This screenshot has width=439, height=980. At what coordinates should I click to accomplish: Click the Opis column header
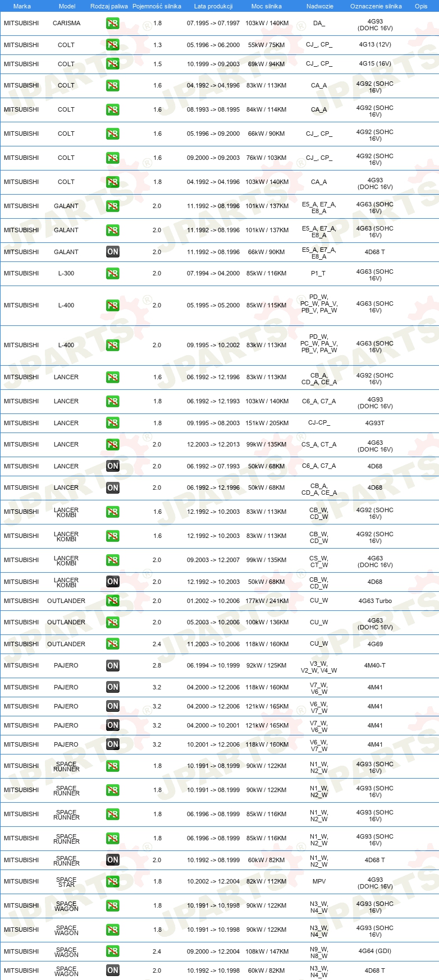pyautogui.click(x=421, y=6)
